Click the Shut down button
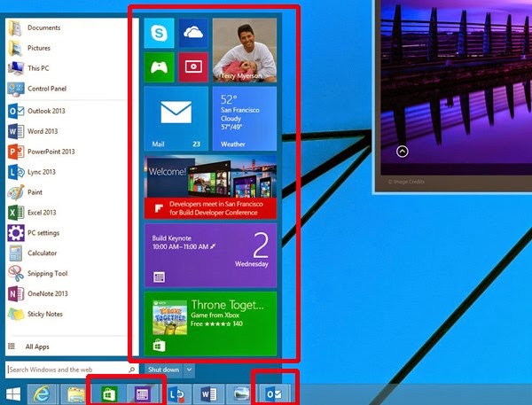 coord(163,370)
